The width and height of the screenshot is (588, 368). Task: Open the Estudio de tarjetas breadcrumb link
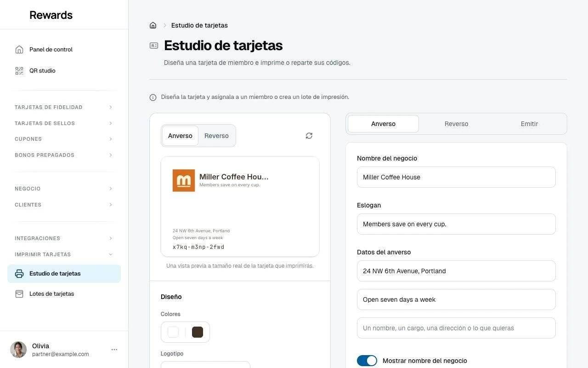click(x=199, y=25)
